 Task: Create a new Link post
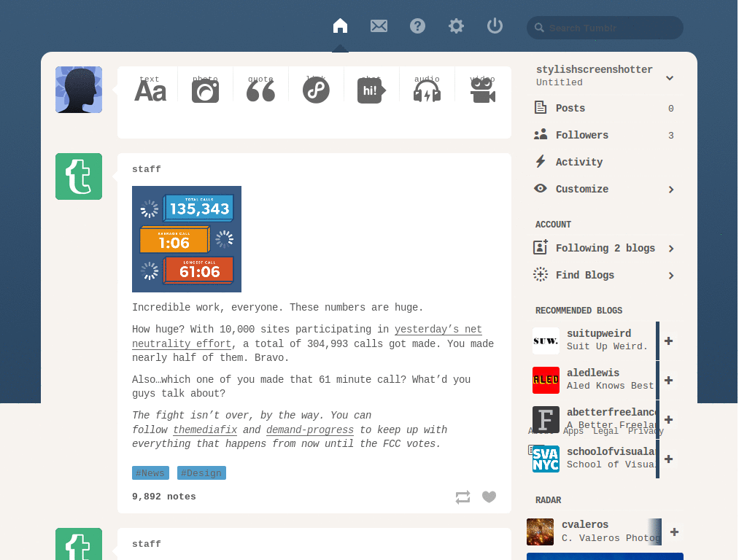(316, 89)
